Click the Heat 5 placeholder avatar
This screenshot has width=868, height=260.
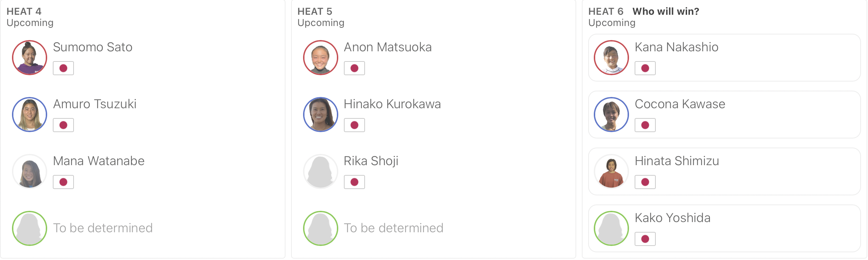[x=321, y=228]
